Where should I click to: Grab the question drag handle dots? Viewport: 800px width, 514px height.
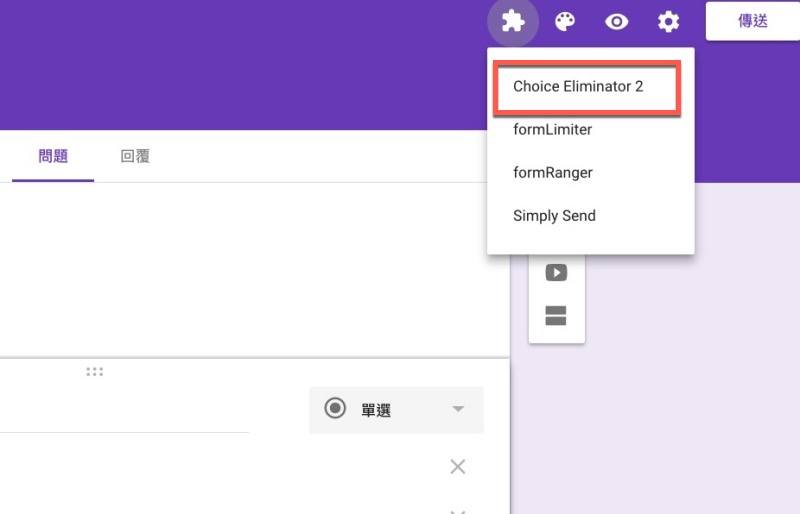pyautogui.click(x=94, y=372)
